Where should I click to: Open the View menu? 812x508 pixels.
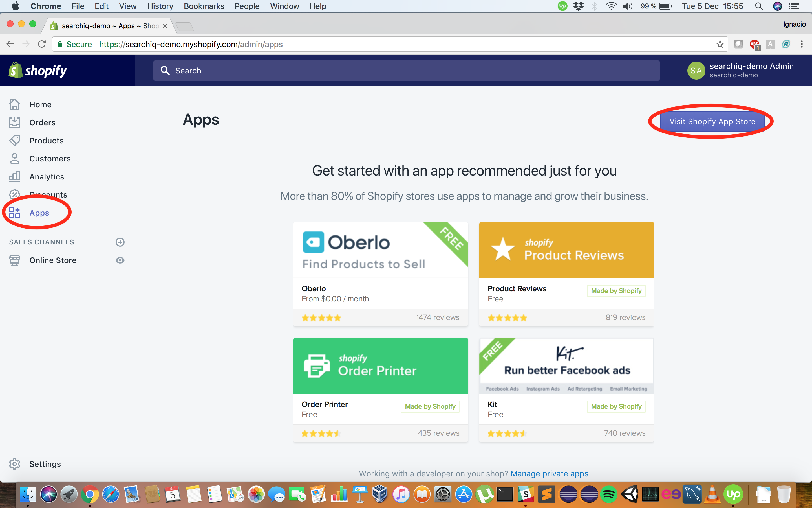(x=128, y=6)
